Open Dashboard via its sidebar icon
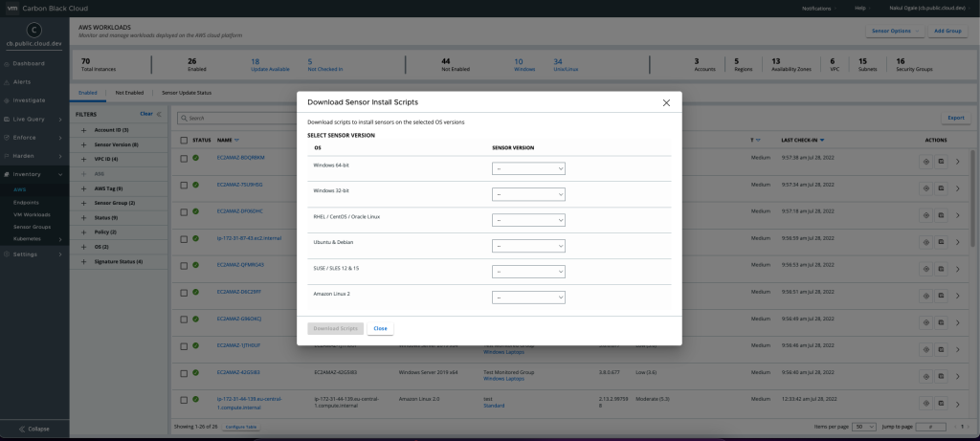Screen dimensions: 980x441 (x=7, y=64)
